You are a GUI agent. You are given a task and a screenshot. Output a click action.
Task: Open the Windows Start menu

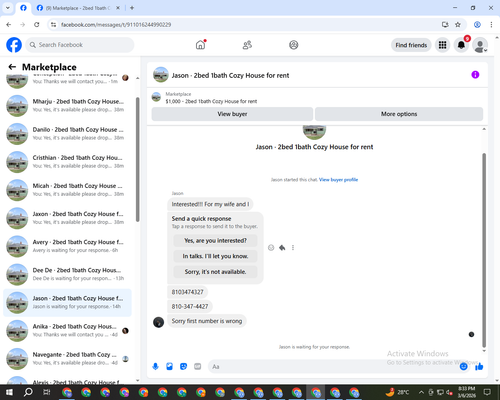click(x=9, y=392)
